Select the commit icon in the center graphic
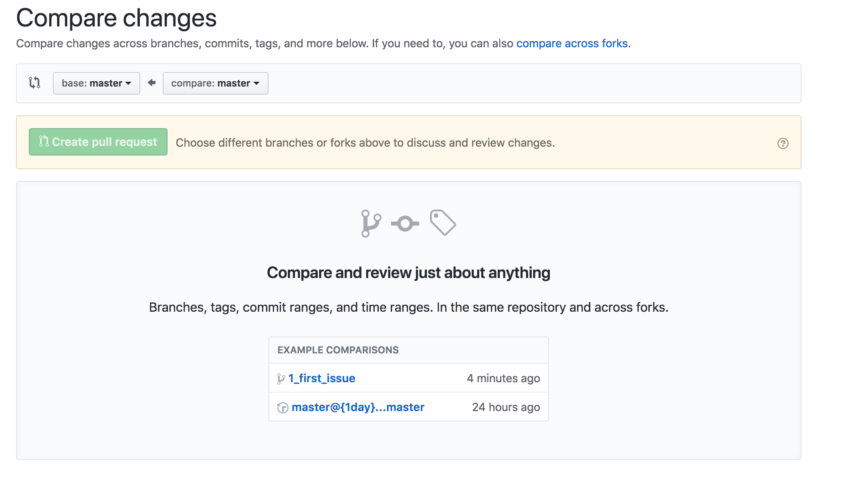The width and height of the screenshot is (868, 492). coord(405,223)
